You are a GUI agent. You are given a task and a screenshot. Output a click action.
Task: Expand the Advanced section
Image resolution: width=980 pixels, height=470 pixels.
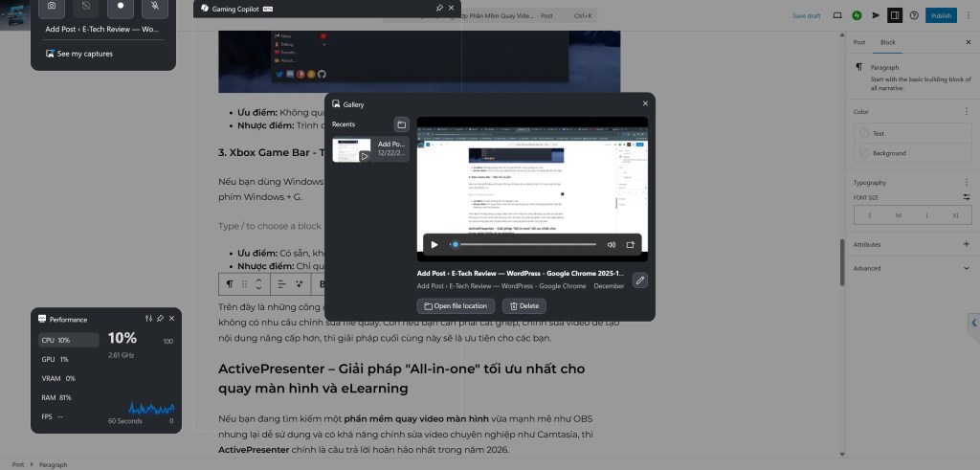(x=966, y=268)
